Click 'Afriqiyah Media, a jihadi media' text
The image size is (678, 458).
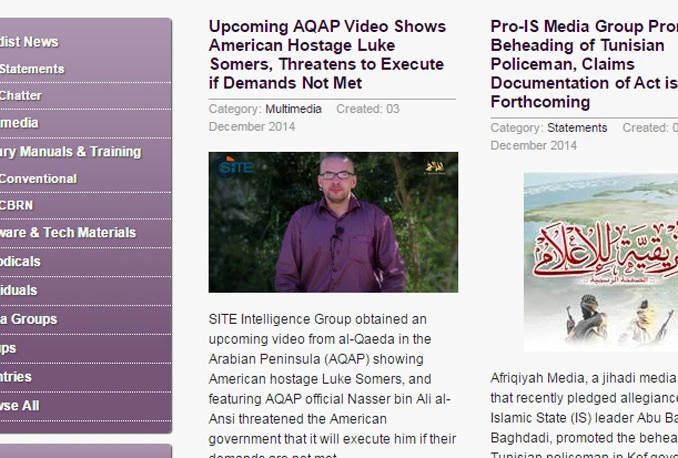pyautogui.click(x=584, y=378)
